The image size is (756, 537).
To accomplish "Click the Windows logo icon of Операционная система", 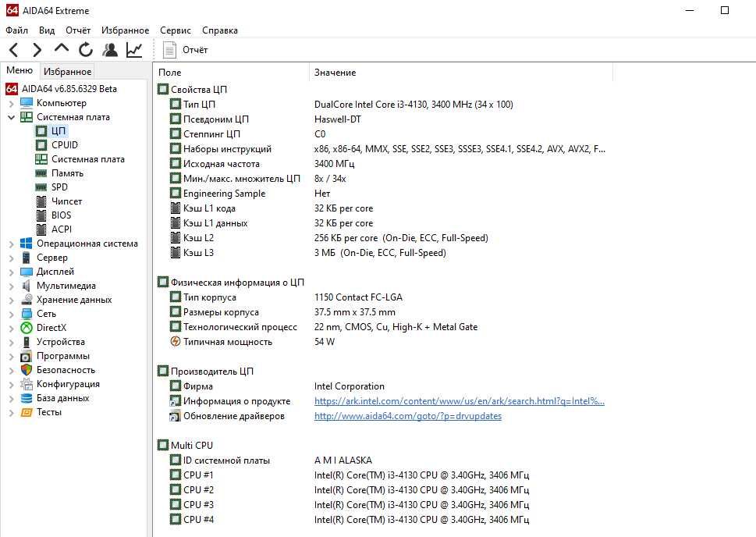I will [x=27, y=244].
